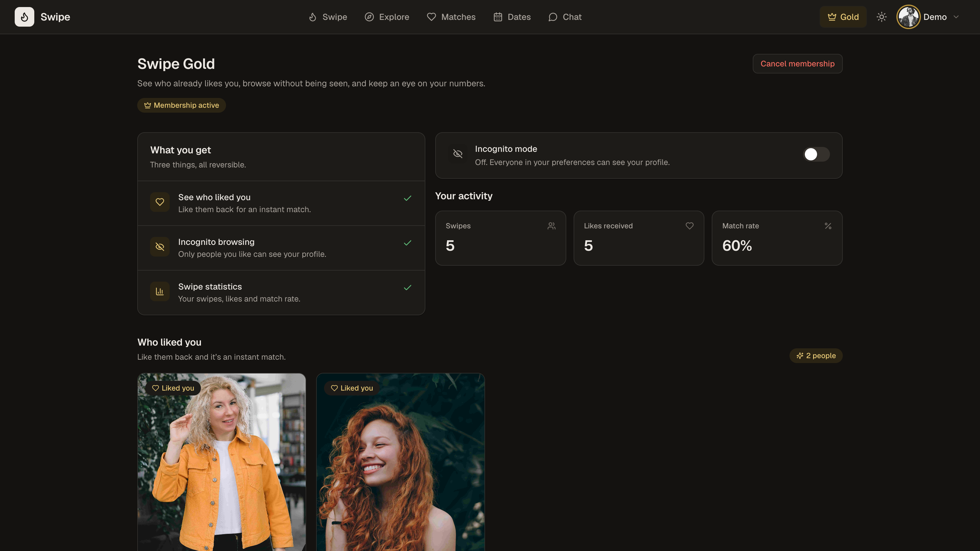Click the heart icon in Likes received card
This screenshot has width=980, height=551.
tap(689, 226)
